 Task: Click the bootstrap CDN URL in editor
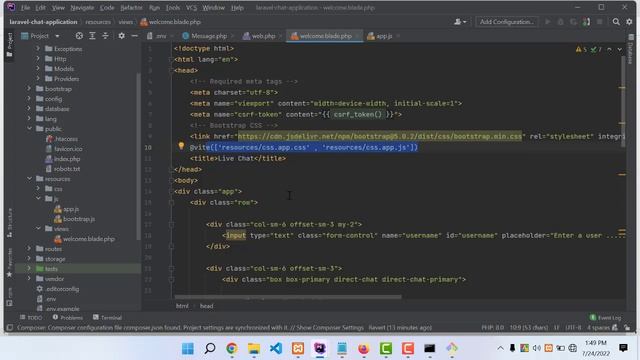click(380, 136)
